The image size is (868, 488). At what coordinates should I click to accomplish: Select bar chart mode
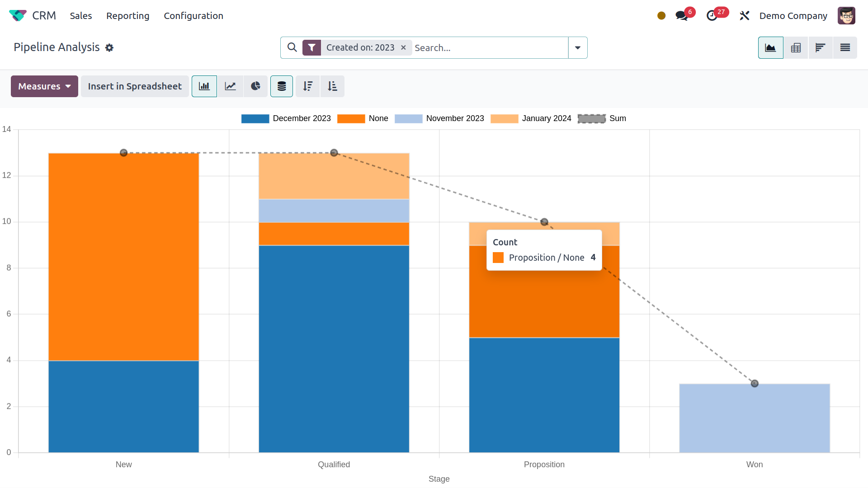[x=204, y=86]
